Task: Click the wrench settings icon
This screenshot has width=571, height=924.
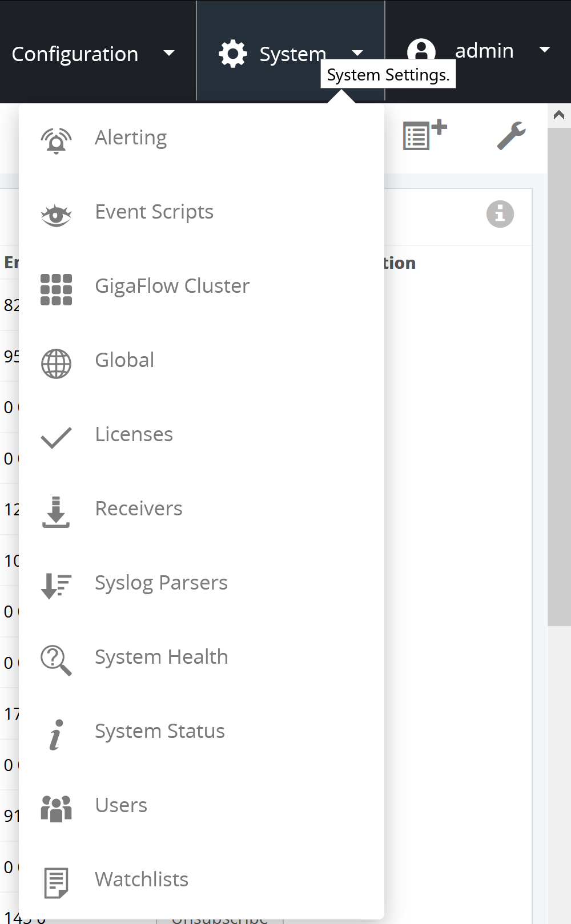Action: click(x=511, y=136)
